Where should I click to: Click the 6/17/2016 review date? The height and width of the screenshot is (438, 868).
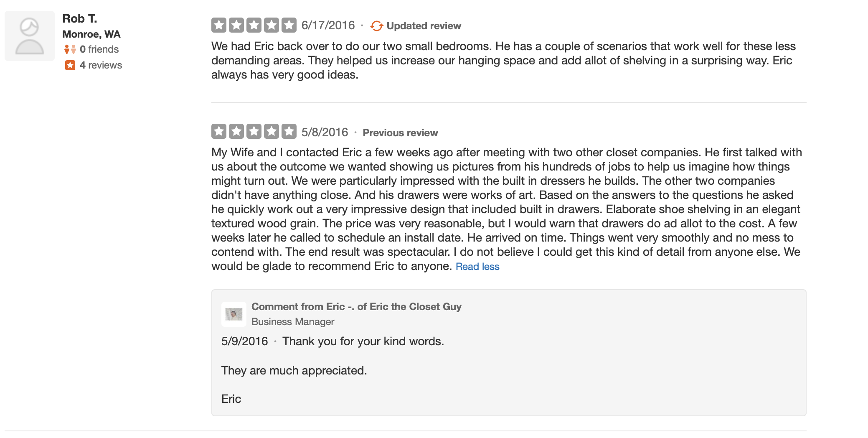tap(328, 25)
